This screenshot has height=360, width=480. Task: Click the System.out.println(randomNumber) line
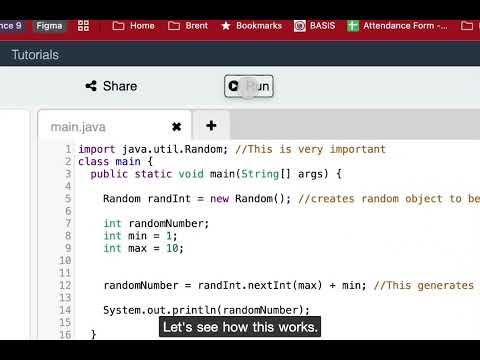point(206,310)
